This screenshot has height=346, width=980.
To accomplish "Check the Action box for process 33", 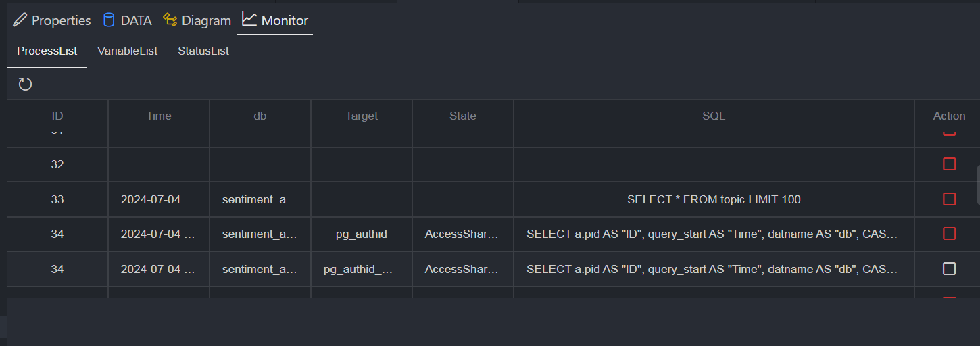I will (949, 199).
